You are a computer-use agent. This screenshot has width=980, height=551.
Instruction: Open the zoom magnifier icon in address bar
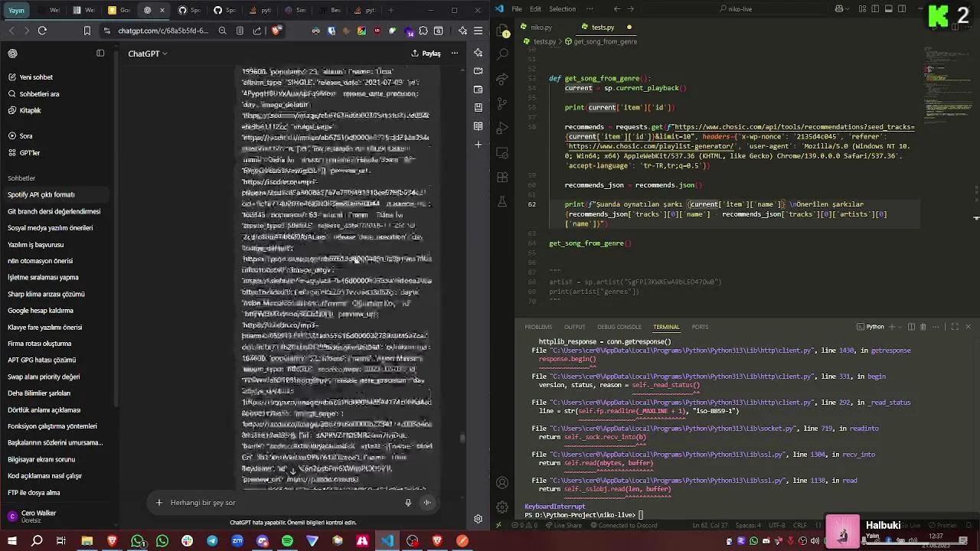coord(222,31)
